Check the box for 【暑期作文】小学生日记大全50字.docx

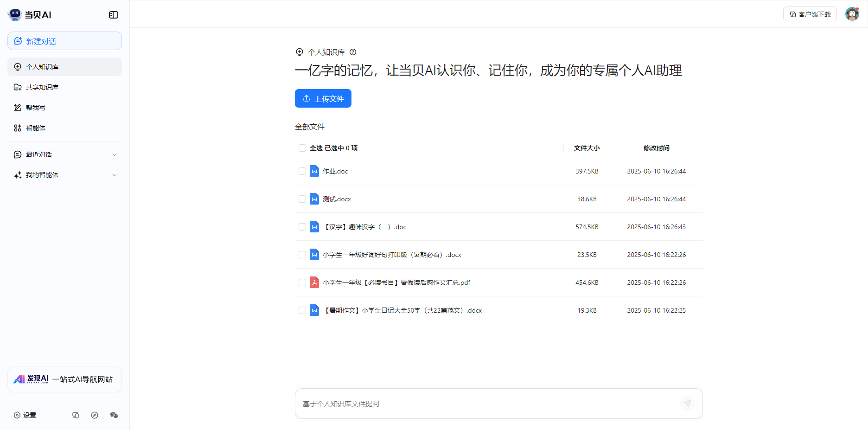[302, 310]
